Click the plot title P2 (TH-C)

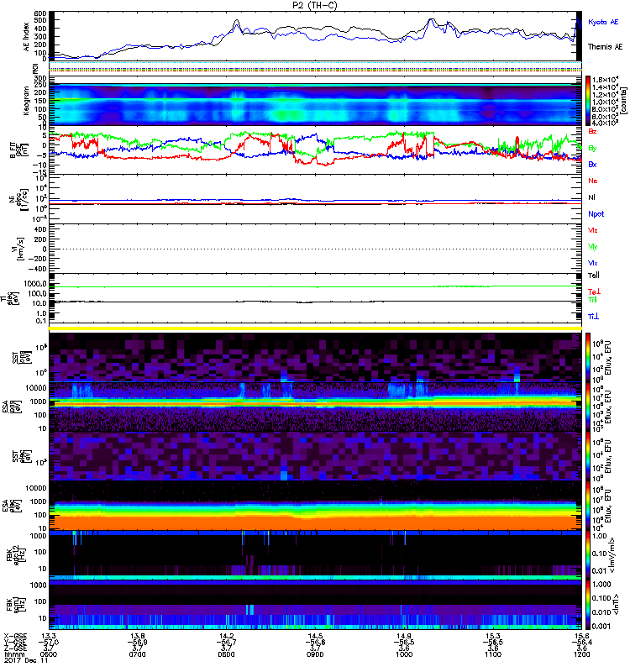coord(315,5)
